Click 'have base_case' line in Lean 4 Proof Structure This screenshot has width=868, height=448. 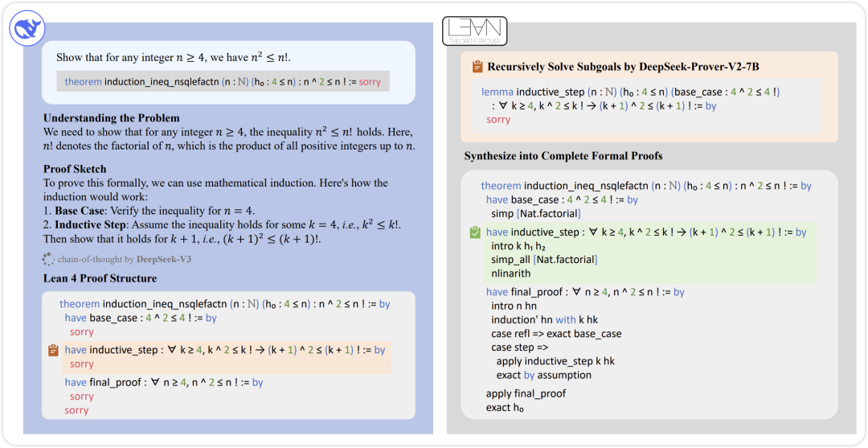click(141, 319)
